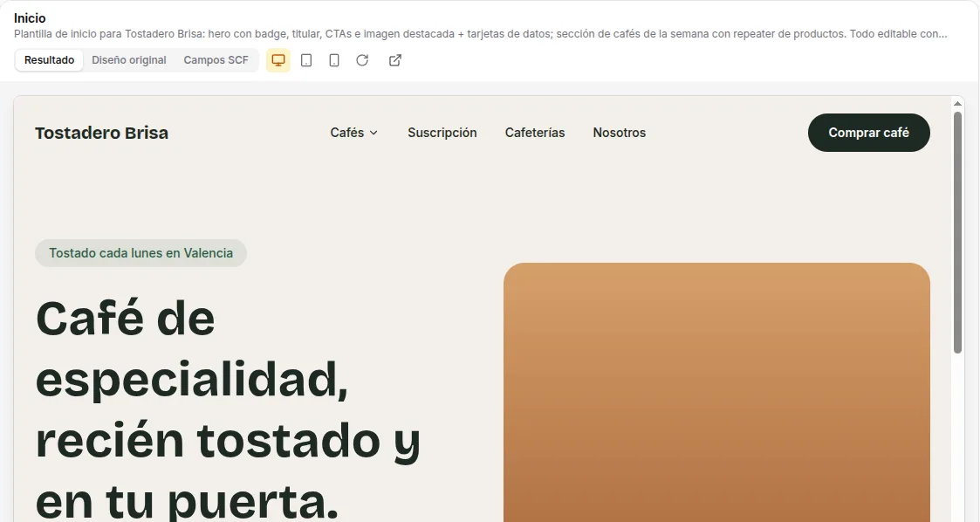Click the Inicio template title
980x522 pixels.
point(30,18)
